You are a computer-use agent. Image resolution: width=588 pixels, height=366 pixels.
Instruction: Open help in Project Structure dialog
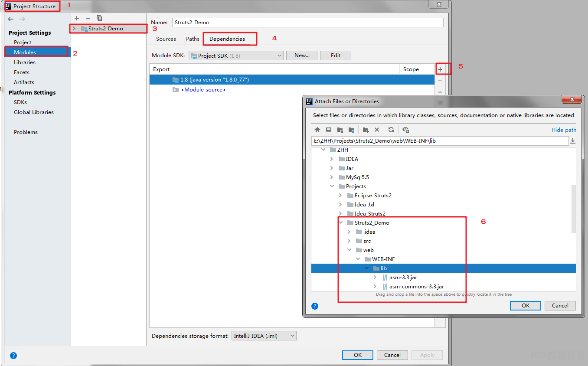[x=13, y=356]
